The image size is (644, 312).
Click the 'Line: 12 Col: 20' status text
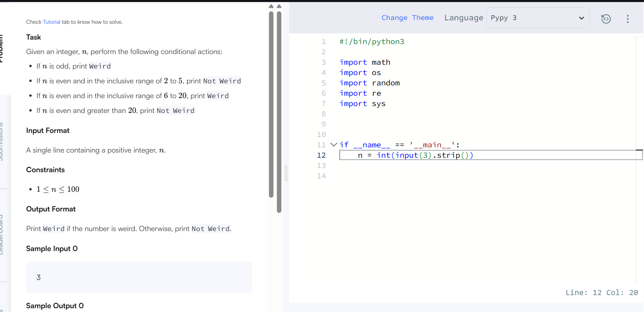pyautogui.click(x=602, y=292)
